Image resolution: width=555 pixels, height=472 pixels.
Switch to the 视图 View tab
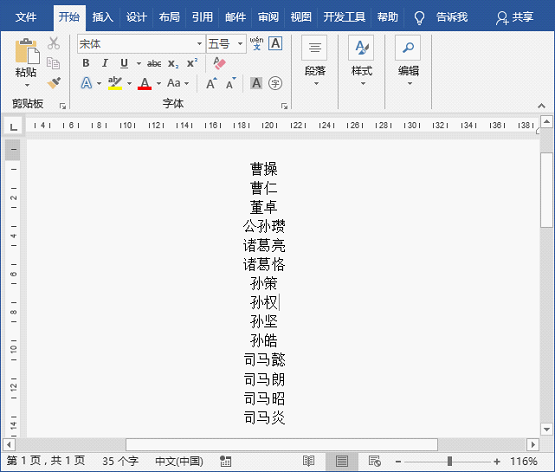301,17
